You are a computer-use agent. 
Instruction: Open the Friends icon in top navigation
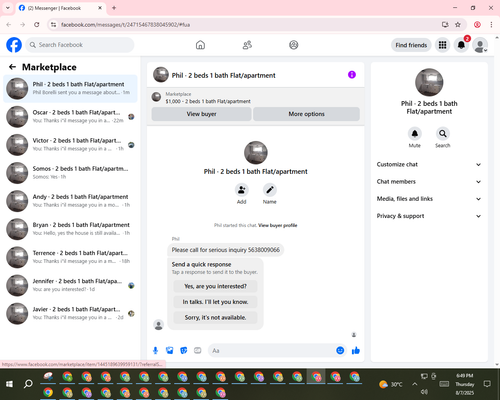pos(247,45)
